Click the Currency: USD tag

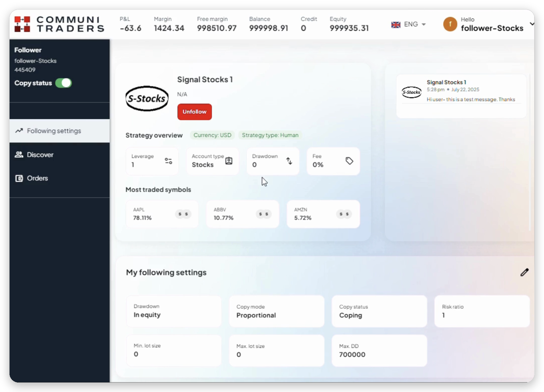click(212, 135)
